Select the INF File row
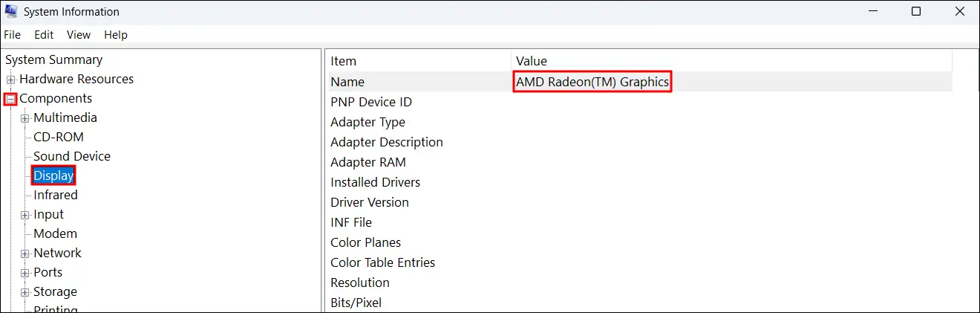This screenshot has height=313, width=980. [x=639, y=222]
